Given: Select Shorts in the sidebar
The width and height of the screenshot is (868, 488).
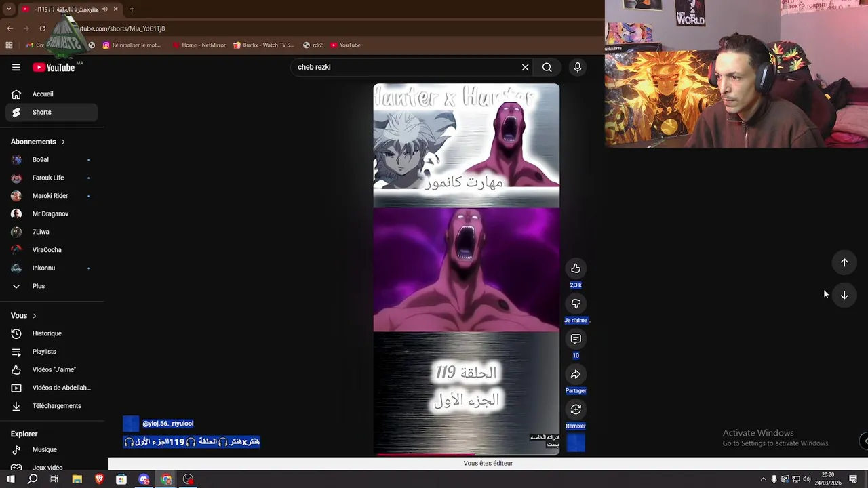Looking at the screenshot, I should point(52,112).
